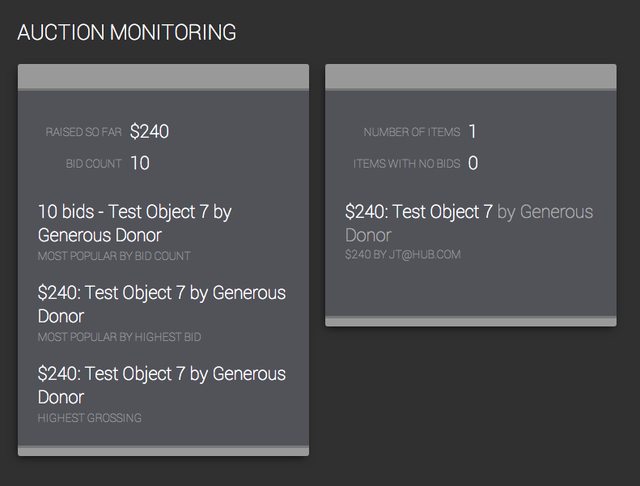Open the item above Most Popular by Highest Bid
This screenshot has width=640, height=486.
coord(161,304)
